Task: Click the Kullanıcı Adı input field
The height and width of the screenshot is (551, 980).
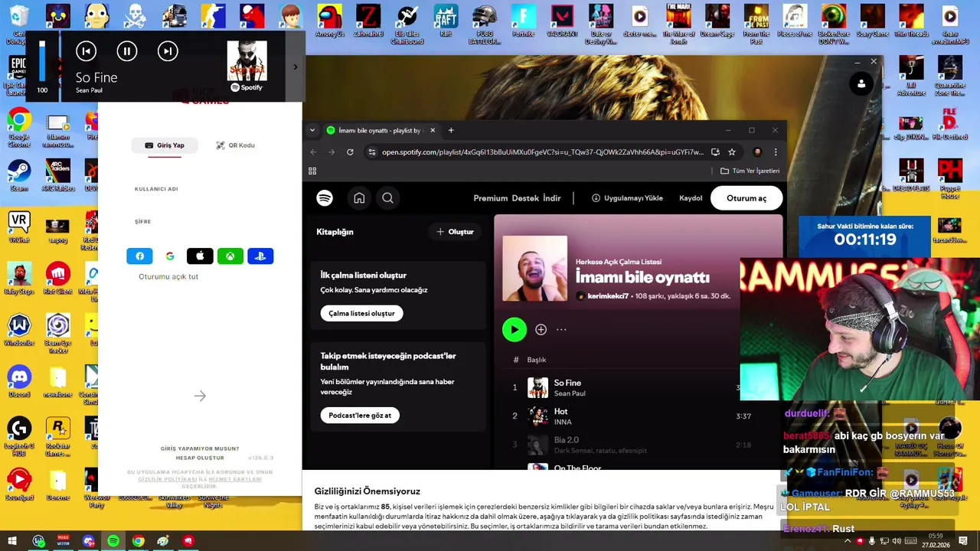Action: click(200, 189)
